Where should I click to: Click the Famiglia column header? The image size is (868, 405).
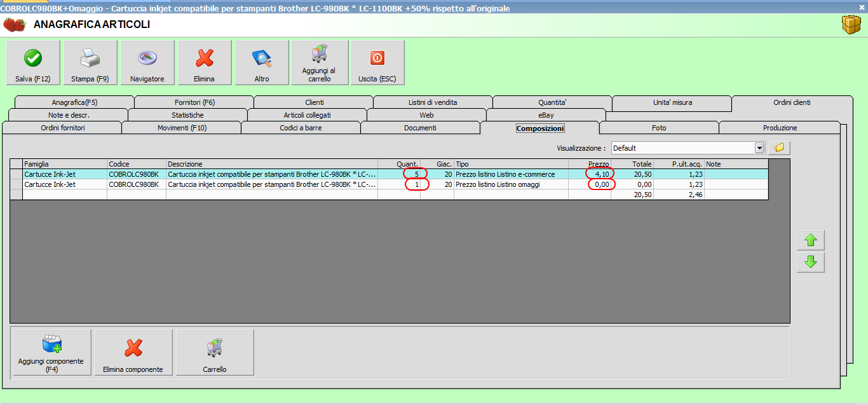point(65,164)
